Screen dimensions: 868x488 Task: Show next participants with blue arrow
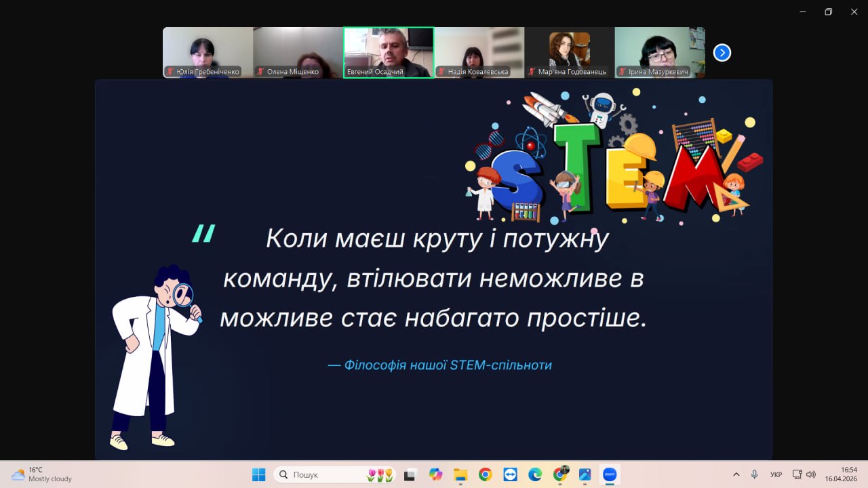[x=722, y=53]
